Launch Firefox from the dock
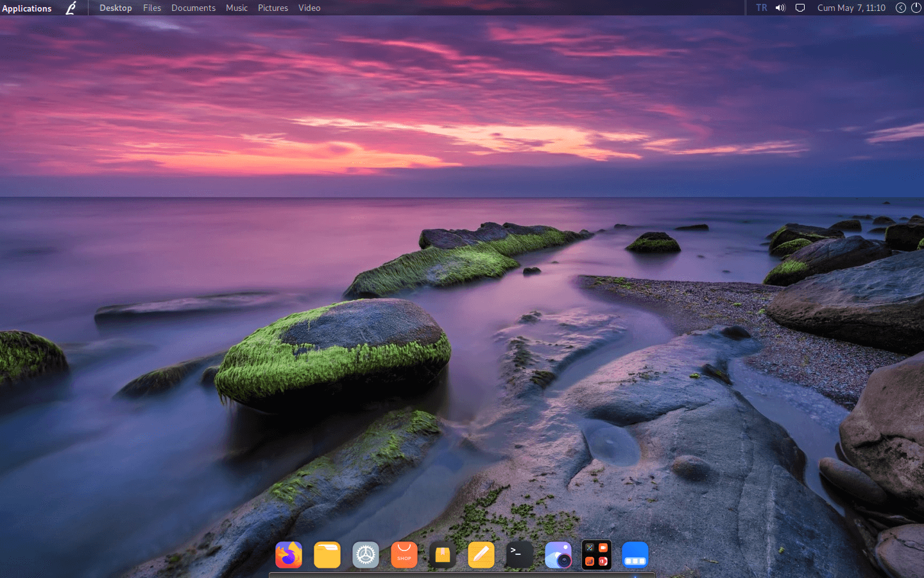 [289, 555]
